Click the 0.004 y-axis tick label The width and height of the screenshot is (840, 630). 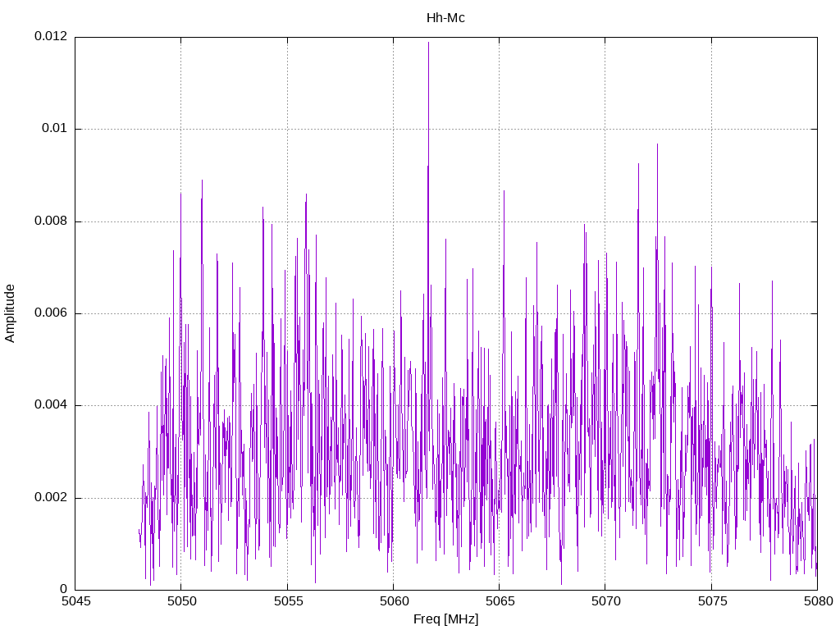(x=51, y=405)
